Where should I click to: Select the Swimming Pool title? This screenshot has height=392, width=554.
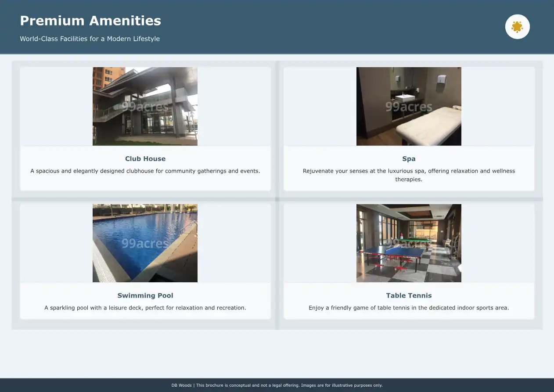coord(145,295)
